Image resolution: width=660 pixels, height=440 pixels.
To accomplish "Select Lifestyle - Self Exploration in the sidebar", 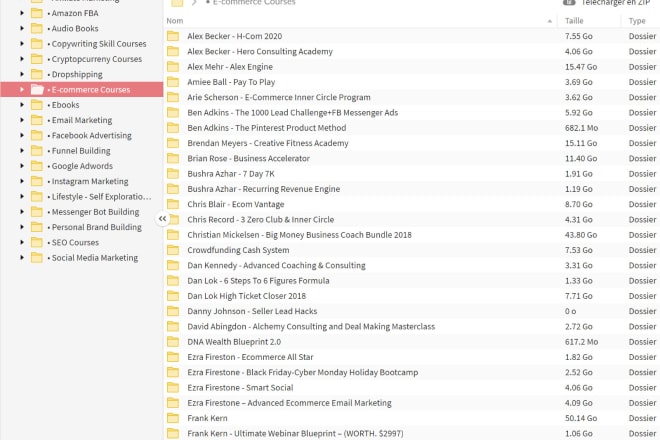I will (x=99, y=197).
